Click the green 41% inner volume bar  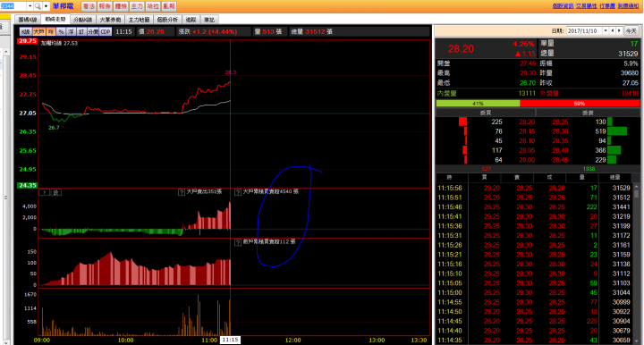pyautogui.click(x=478, y=104)
